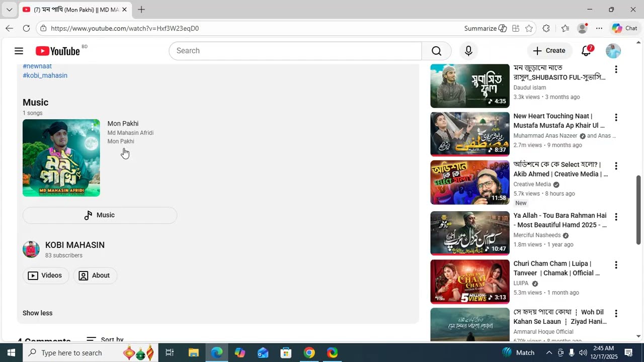Open Google Chrome from the taskbar
The height and width of the screenshot is (362, 644).
(x=309, y=352)
